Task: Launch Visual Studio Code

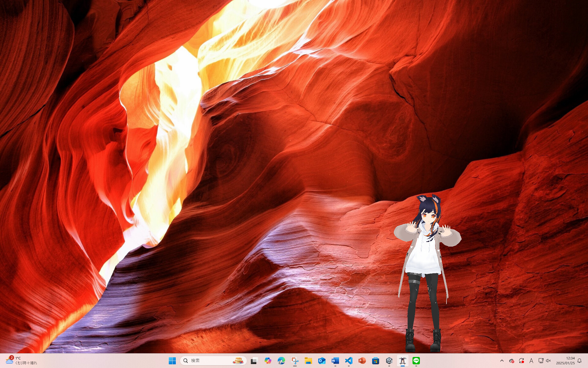Action: [349, 361]
